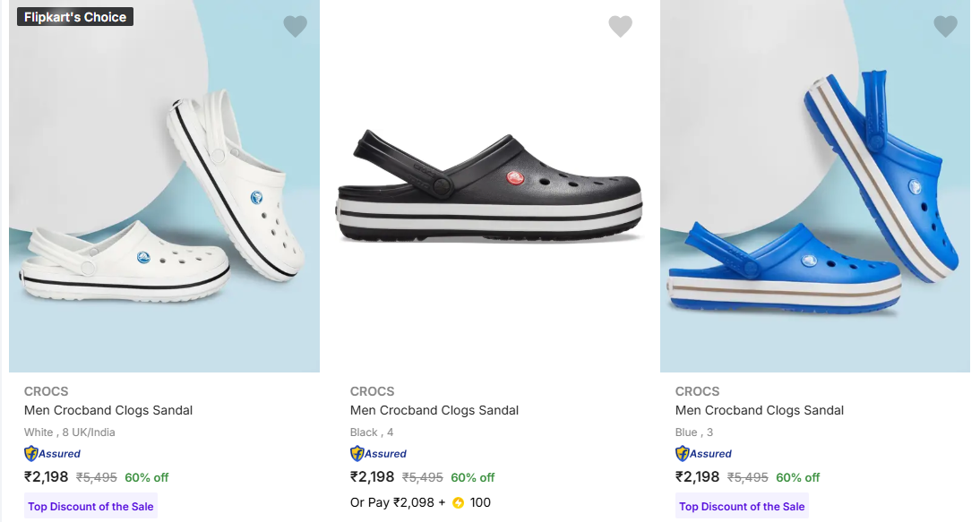Click Assured badge under blue clogs
The height and width of the screenshot is (522, 980).
704,454
